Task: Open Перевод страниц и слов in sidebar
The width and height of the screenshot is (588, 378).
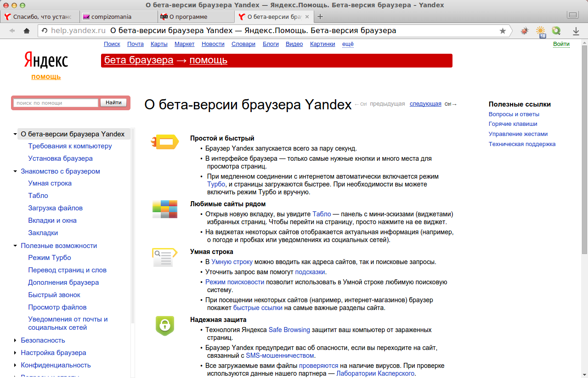Action: [67, 270]
